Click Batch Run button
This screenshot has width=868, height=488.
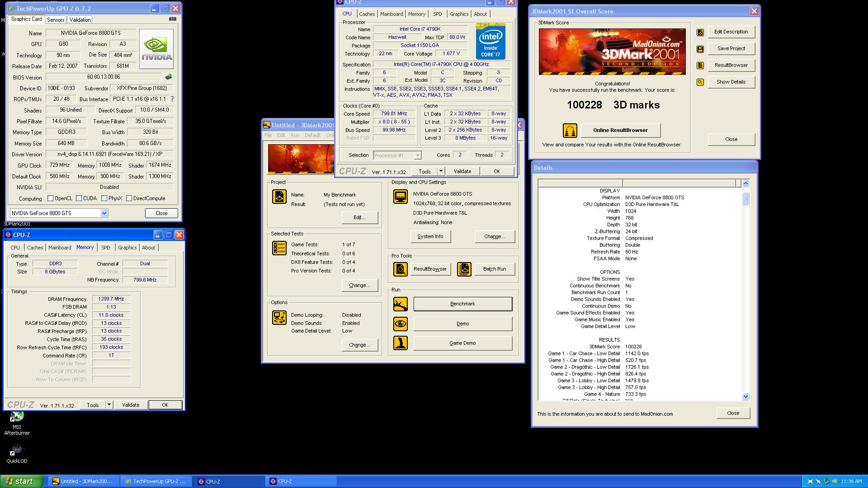pyautogui.click(x=495, y=269)
